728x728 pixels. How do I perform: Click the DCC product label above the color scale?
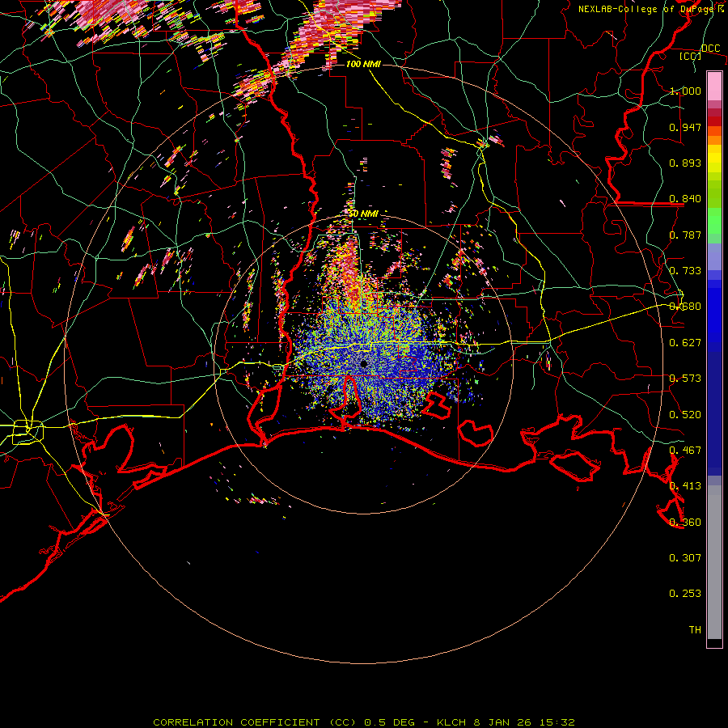710,49
